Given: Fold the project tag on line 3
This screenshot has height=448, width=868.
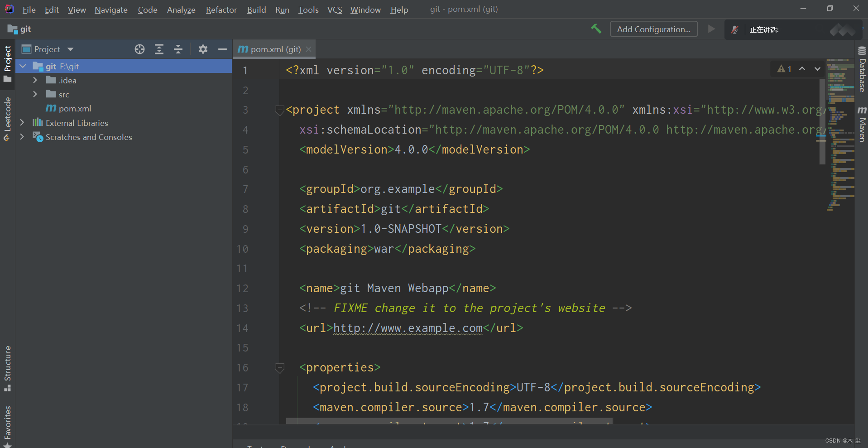Looking at the screenshot, I should [x=280, y=110].
